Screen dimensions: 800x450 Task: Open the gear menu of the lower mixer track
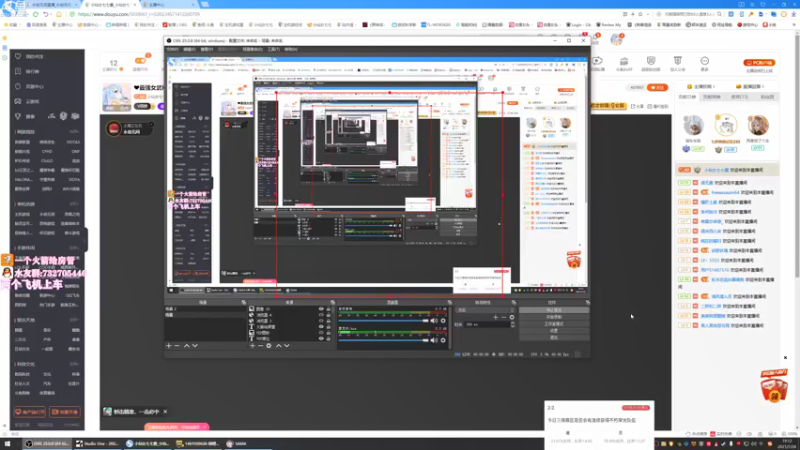(x=443, y=340)
